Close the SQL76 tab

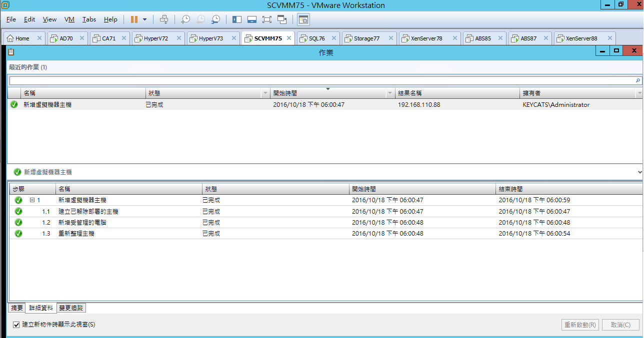(333, 38)
